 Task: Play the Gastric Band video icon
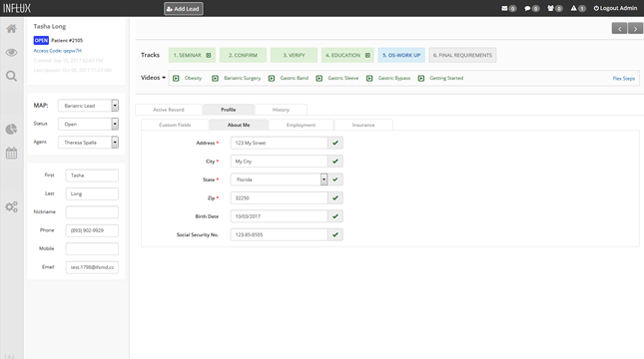272,78
